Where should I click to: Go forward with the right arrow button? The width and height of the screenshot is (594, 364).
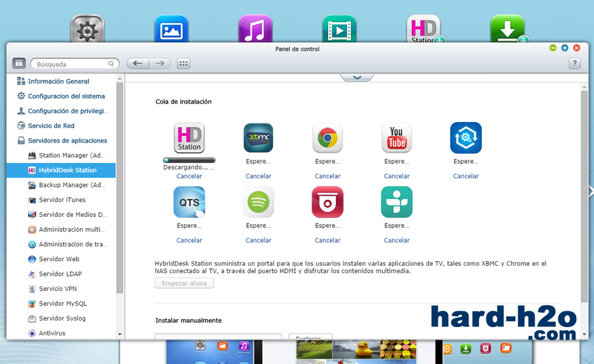160,63
